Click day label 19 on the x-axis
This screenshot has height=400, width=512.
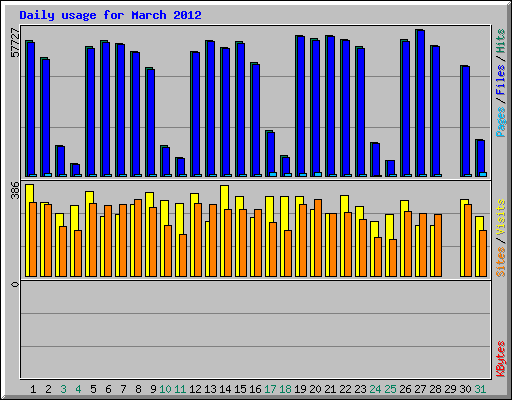[x=300, y=389]
